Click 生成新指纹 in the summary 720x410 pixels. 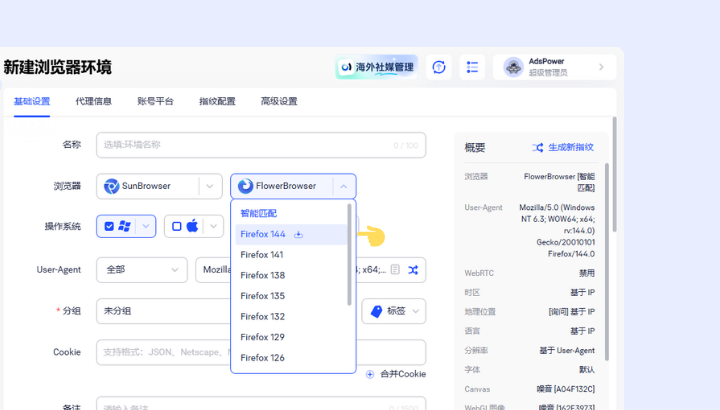571,147
